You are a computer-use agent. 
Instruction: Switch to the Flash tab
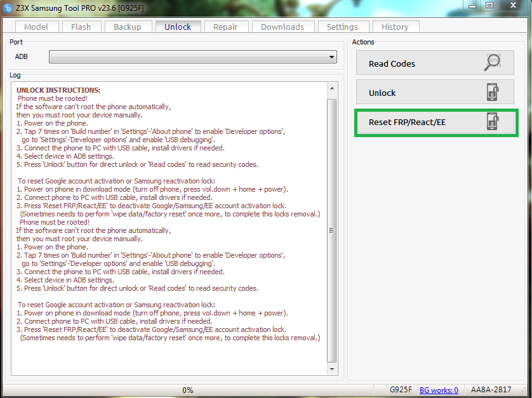tap(81, 27)
